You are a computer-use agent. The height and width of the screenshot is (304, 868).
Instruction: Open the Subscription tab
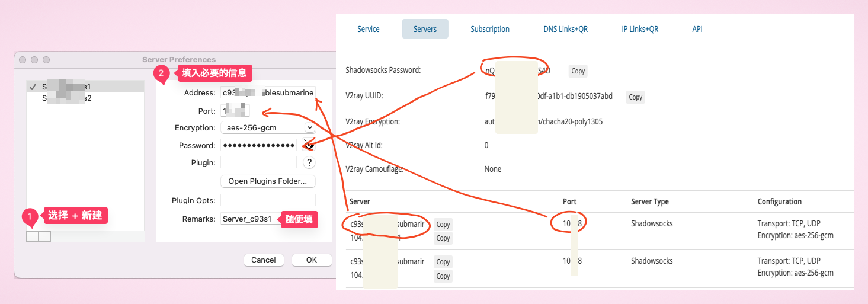click(489, 29)
